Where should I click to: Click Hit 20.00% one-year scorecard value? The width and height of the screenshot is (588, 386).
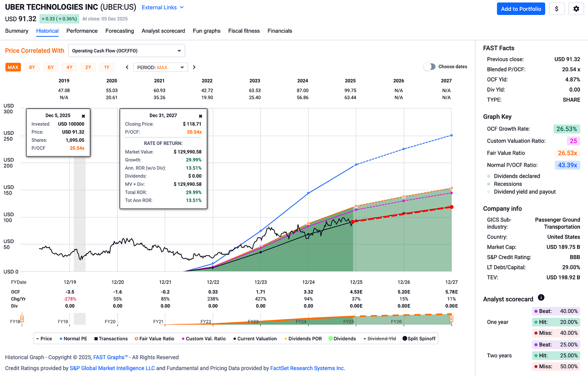click(x=569, y=322)
